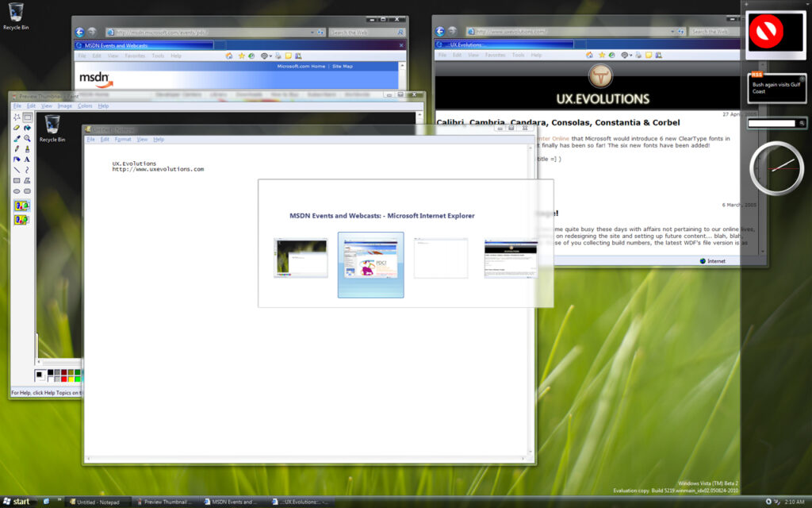Open feeds dropdown arrow in UX.Evolutions toolbar
Image resolution: width=812 pixels, height=508 pixels.
(x=630, y=56)
